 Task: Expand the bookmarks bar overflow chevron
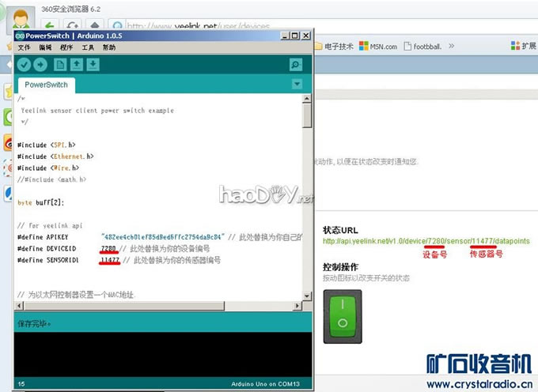[x=449, y=47]
